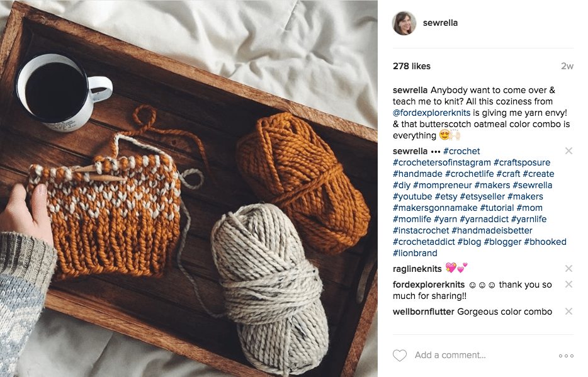Open the #lionbrand hashtag
Screen dimensions: 588x377
tap(415, 253)
